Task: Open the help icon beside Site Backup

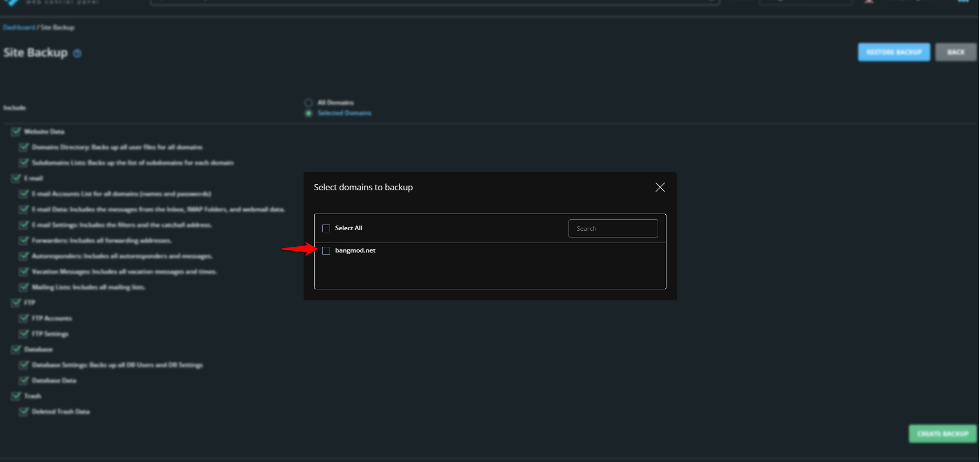Action: [x=77, y=53]
